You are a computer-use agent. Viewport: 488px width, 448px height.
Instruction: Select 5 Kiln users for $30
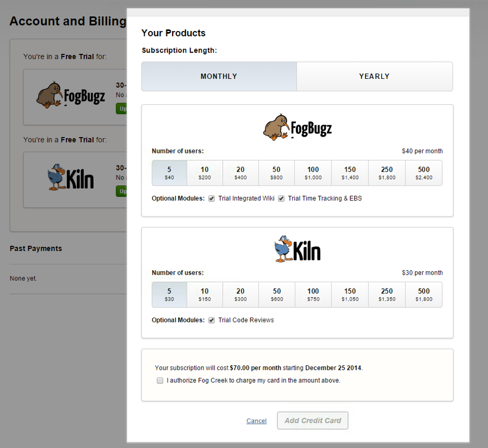pos(169,295)
